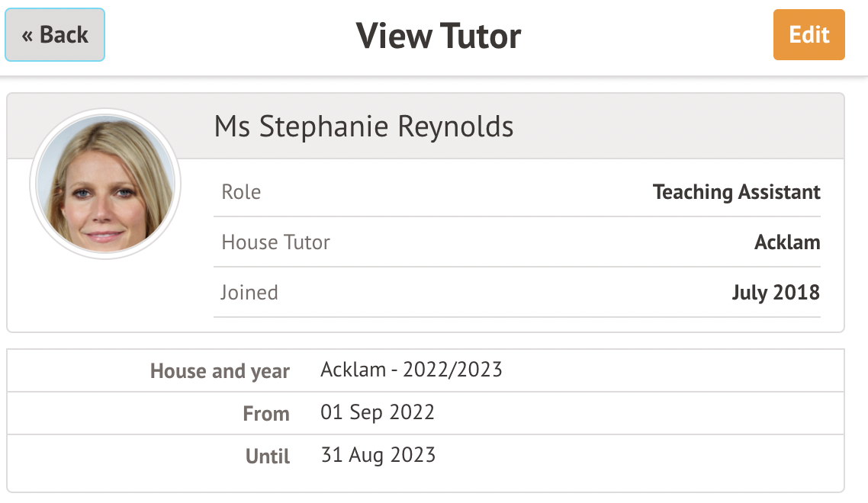868x503 pixels.
Task: Click the July 2018 joined date
Action: (776, 293)
